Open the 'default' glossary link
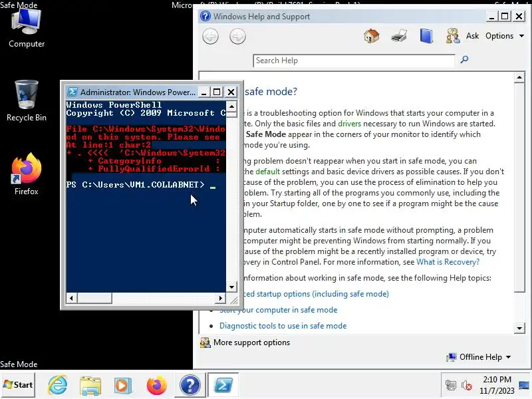The height and width of the screenshot is (399, 532). click(268, 172)
